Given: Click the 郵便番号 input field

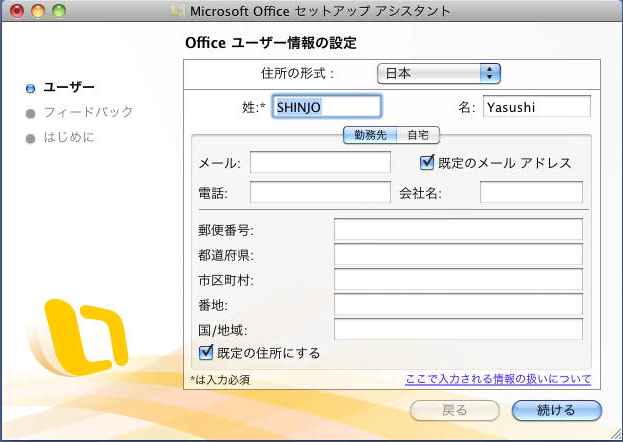Looking at the screenshot, I should pos(458,229).
